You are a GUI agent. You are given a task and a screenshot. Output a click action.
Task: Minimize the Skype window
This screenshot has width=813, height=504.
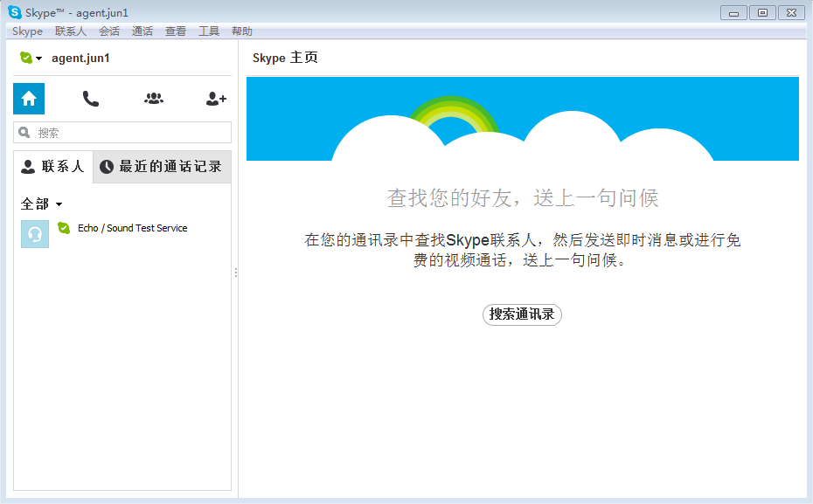coord(733,13)
